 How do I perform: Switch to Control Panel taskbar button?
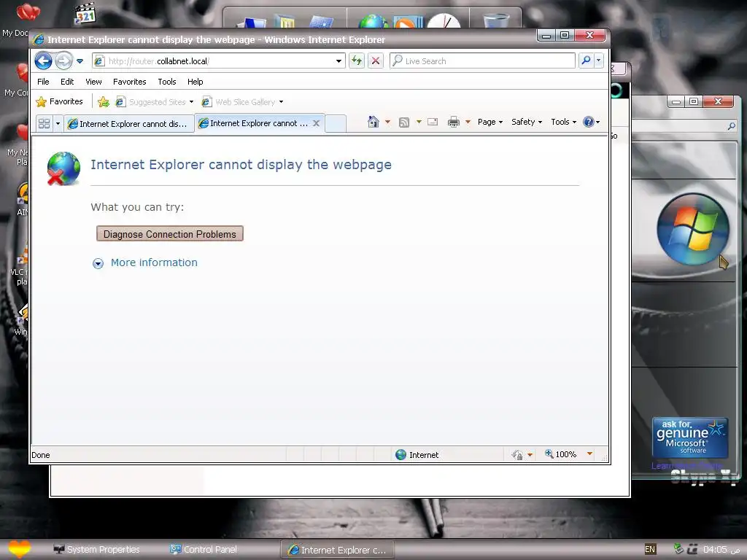click(x=204, y=550)
